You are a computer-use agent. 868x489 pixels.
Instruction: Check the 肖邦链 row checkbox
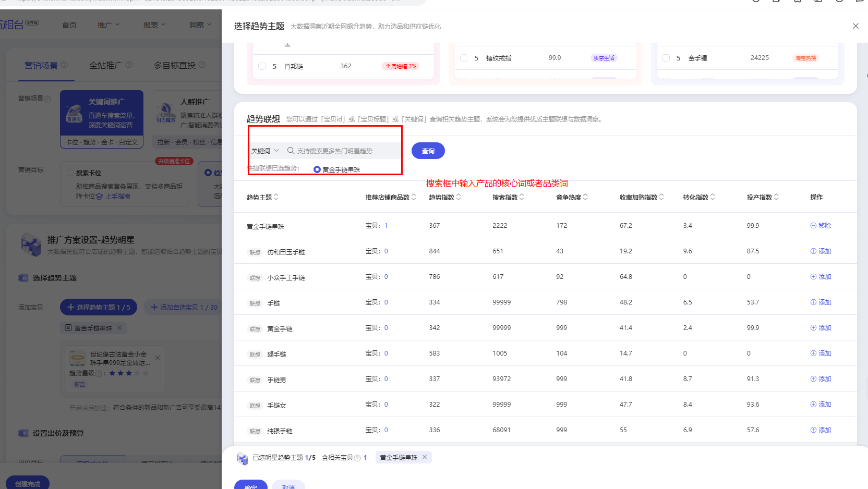[x=262, y=66]
